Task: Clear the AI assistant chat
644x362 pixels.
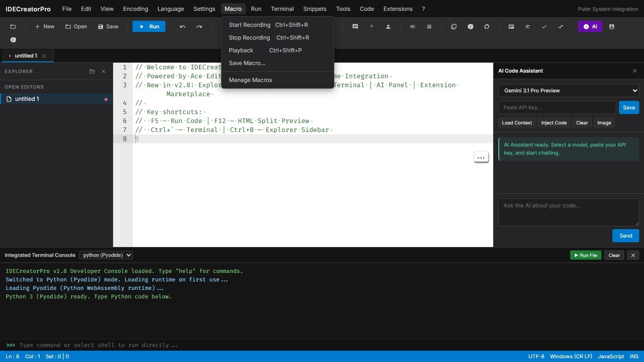Action: pos(582,123)
